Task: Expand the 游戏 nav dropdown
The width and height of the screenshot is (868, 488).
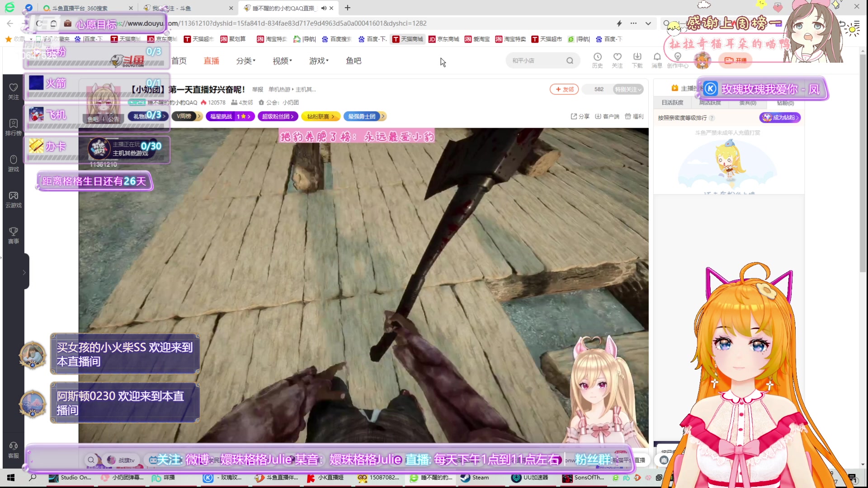Action: (x=319, y=61)
